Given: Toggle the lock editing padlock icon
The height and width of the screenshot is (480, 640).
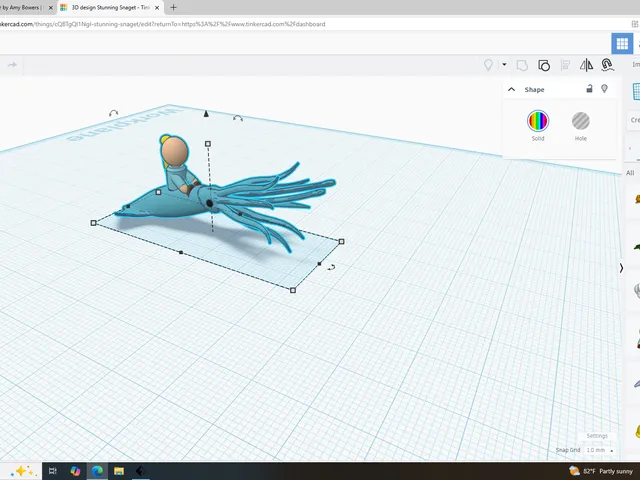Looking at the screenshot, I should [x=589, y=88].
